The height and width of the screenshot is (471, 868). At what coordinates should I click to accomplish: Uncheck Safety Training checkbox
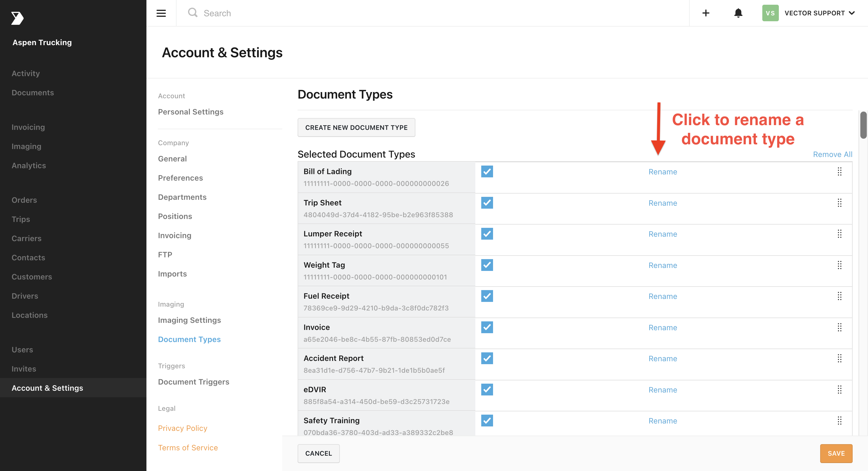click(487, 421)
